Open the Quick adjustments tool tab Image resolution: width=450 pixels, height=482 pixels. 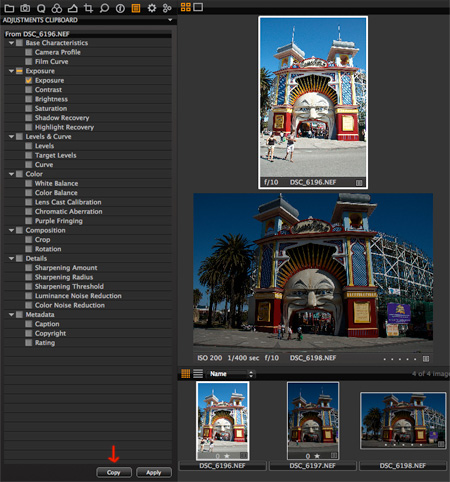[41, 8]
